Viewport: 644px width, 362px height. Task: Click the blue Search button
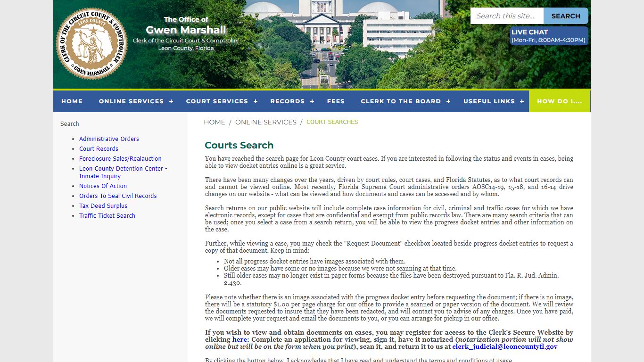[566, 16]
